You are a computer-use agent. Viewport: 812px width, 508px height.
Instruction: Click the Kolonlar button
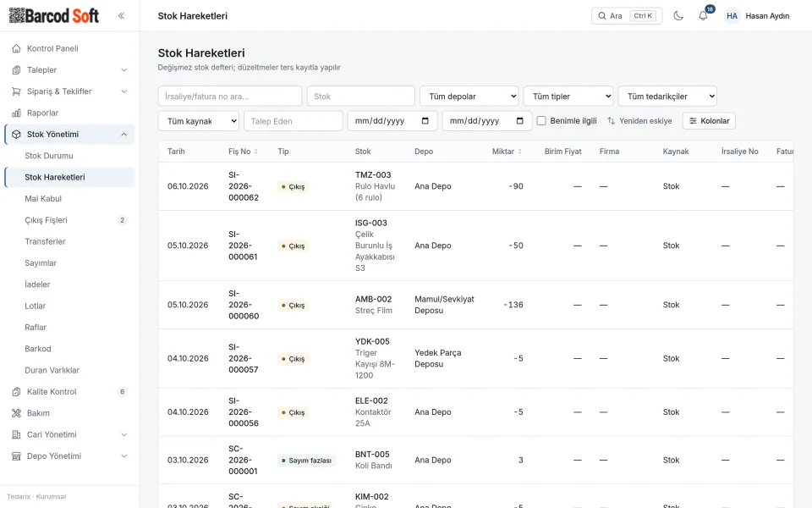709,121
